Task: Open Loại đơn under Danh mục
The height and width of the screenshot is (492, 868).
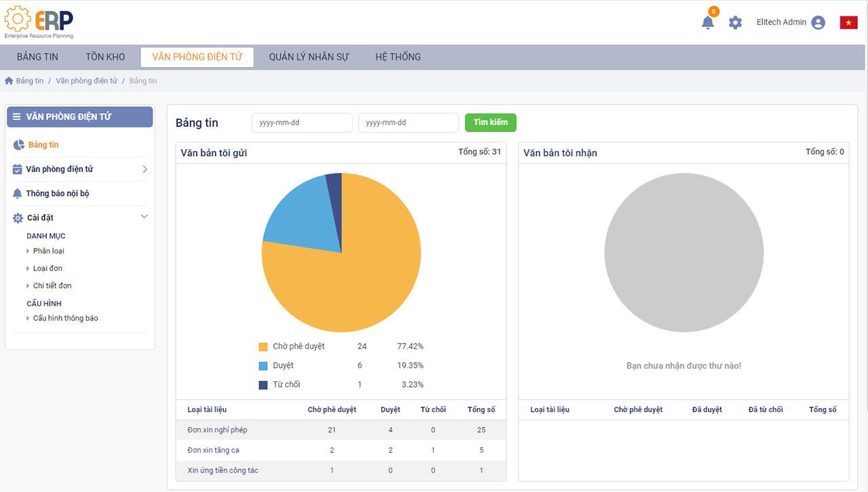Action: tap(47, 268)
